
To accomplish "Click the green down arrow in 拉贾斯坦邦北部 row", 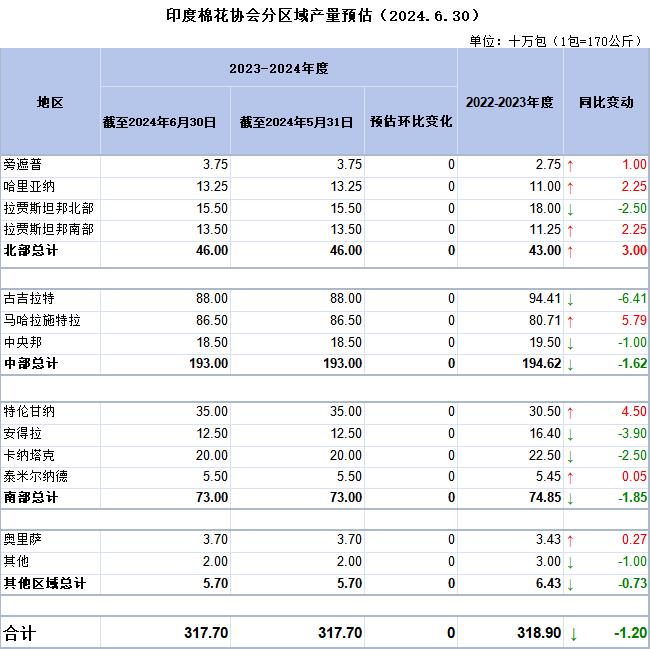I will click(571, 208).
